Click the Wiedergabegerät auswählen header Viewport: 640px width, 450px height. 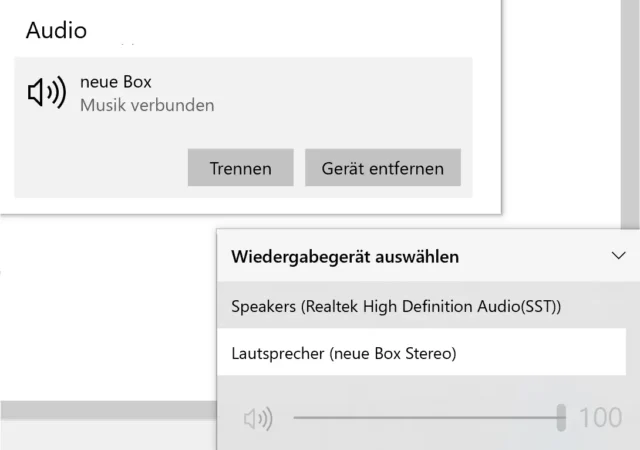click(x=345, y=257)
